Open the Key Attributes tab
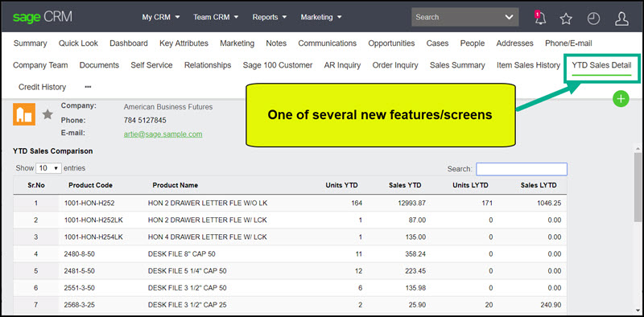The image size is (644, 317). click(184, 43)
